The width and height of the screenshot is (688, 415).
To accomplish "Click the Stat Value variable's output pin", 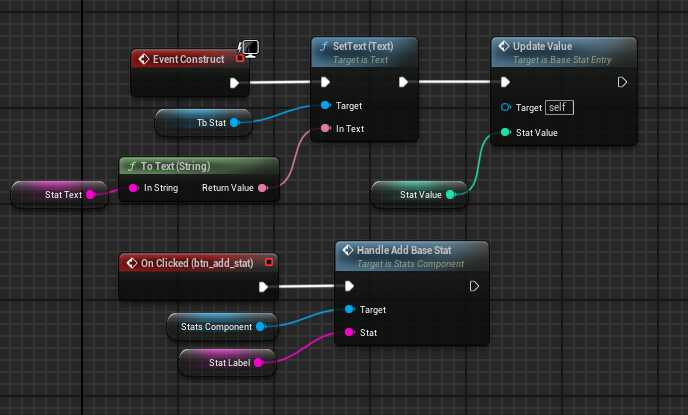I will click(x=451, y=194).
